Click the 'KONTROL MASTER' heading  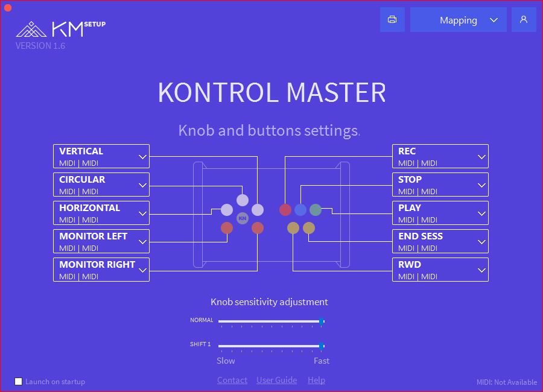271,93
